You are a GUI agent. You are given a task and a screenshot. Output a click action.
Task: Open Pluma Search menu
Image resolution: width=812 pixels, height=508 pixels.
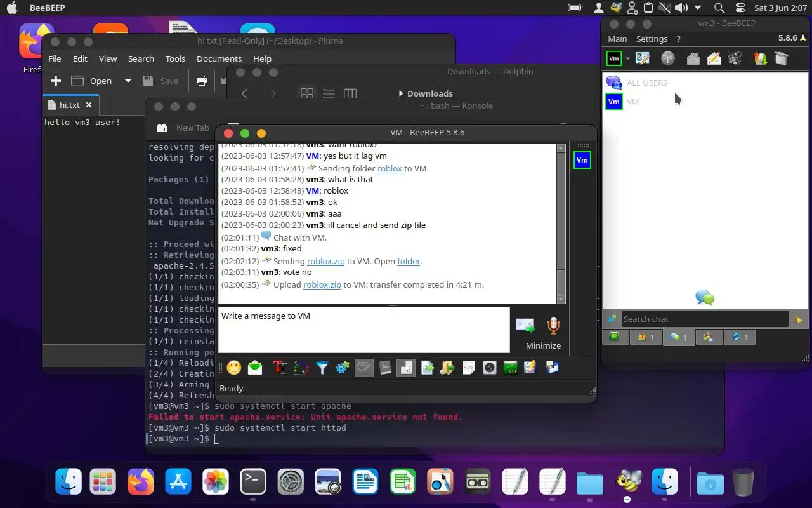pyautogui.click(x=141, y=58)
